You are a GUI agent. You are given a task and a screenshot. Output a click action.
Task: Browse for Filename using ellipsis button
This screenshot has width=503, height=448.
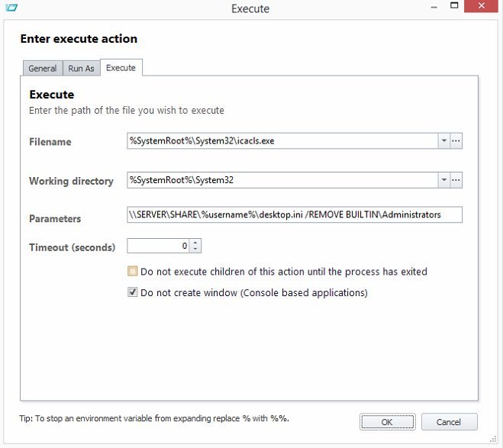click(x=456, y=141)
